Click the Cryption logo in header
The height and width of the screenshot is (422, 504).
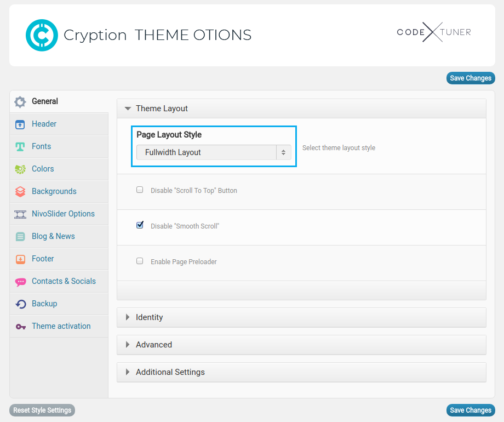[x=42, y=35]
